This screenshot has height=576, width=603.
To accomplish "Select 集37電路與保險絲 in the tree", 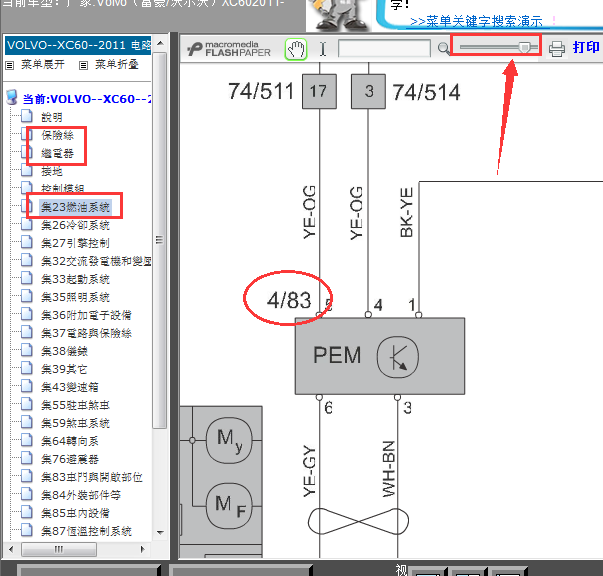I will click(x=86, y=333).
